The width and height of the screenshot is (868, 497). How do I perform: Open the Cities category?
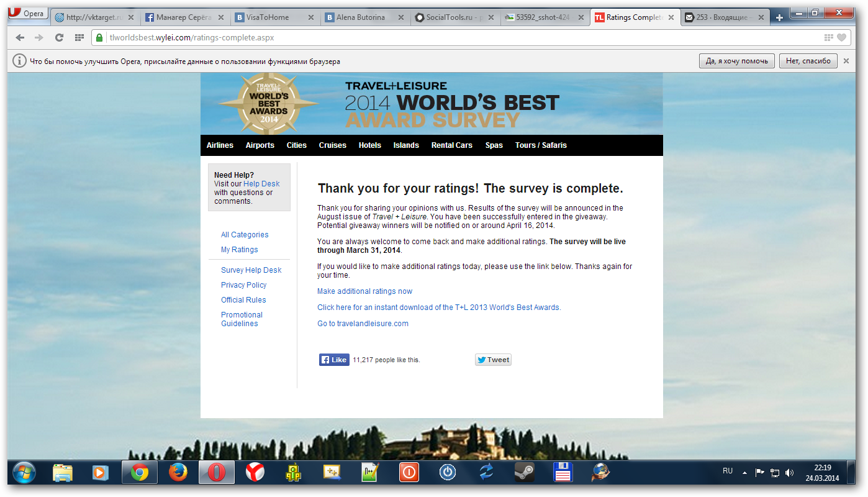tap(296, 145)
